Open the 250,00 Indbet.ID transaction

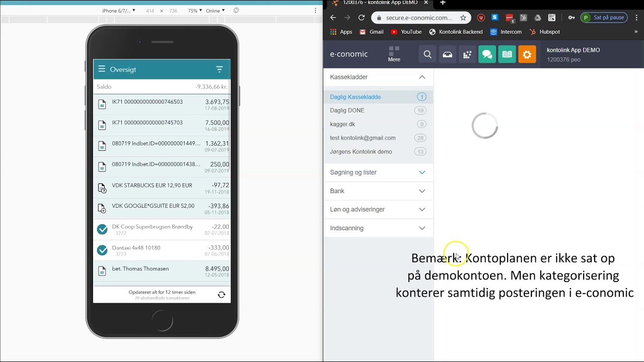[162, 167]
